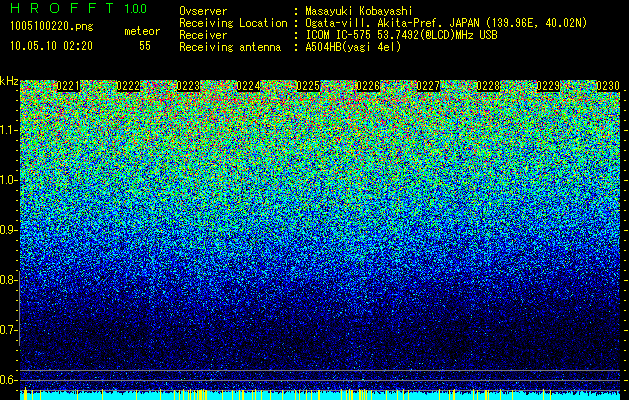The image size is (629, 400).
Task: Click the timestamp 10.05.10 02:20
Action: tap(51, 46)
